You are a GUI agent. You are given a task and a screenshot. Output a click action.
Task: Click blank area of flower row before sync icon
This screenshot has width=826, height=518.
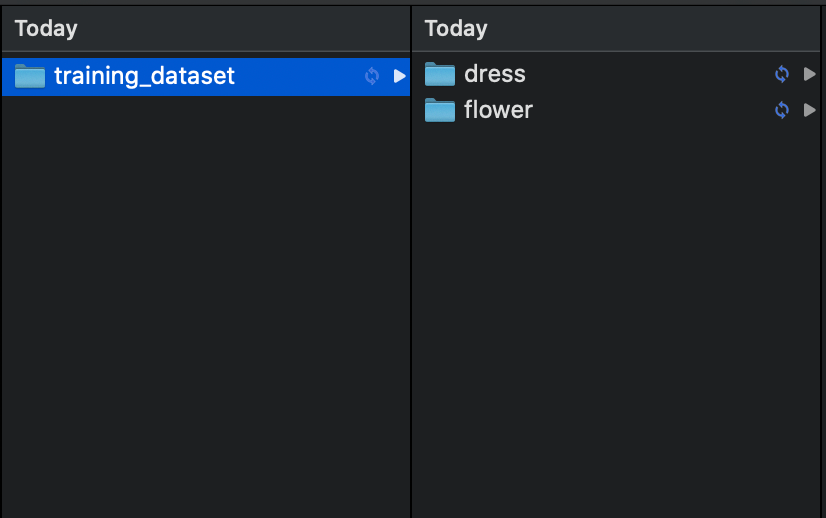click(653, 110)
